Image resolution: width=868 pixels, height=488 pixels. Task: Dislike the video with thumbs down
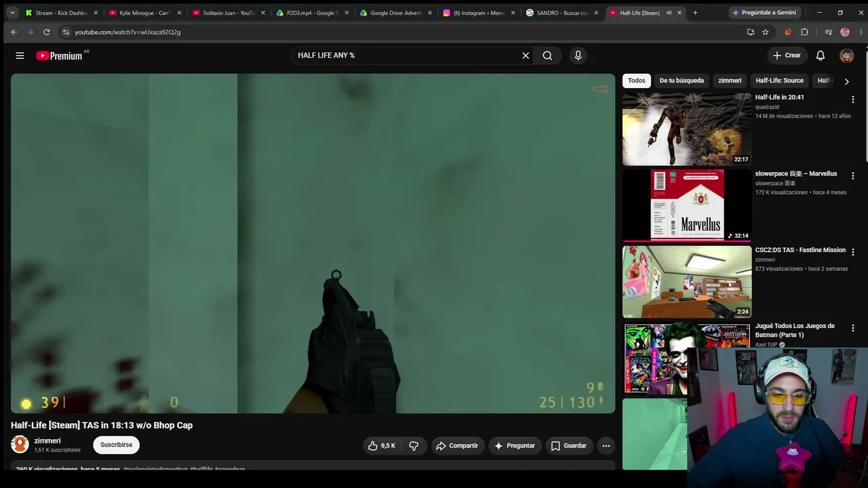pos(414,445)
